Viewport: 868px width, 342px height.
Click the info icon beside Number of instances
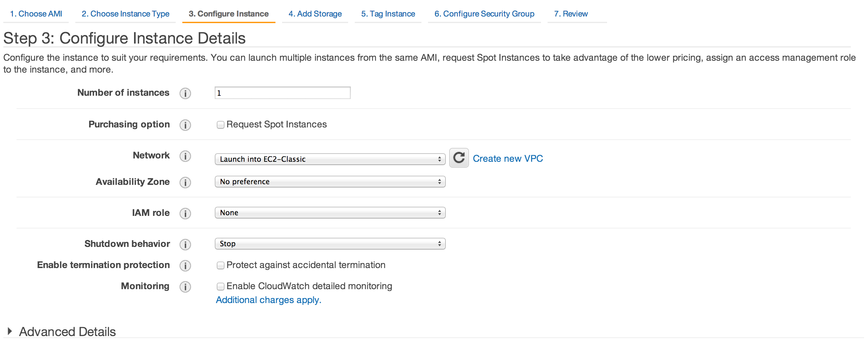pyautogui.click(x=185, y=93)
